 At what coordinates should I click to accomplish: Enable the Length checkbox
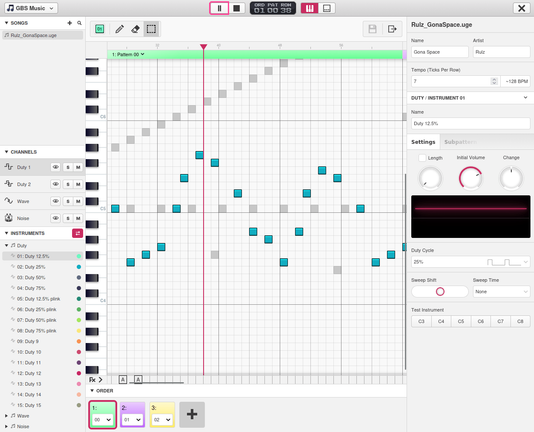point(422,158)
